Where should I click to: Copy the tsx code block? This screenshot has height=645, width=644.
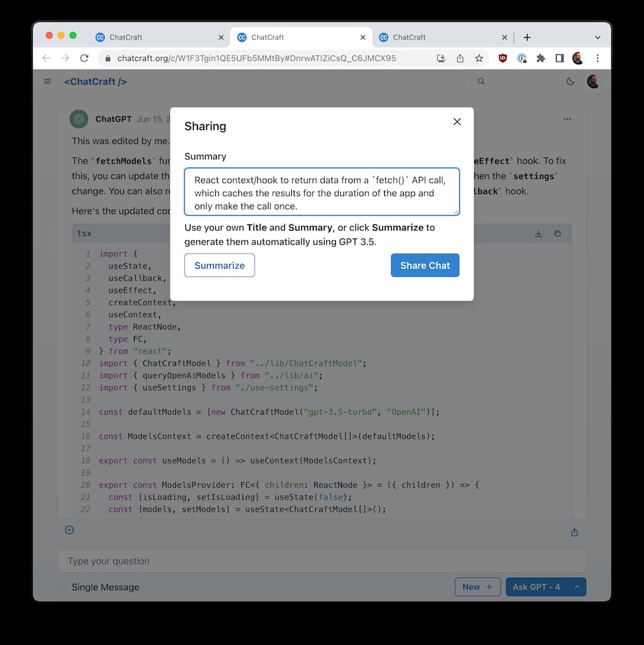[557, 233]
